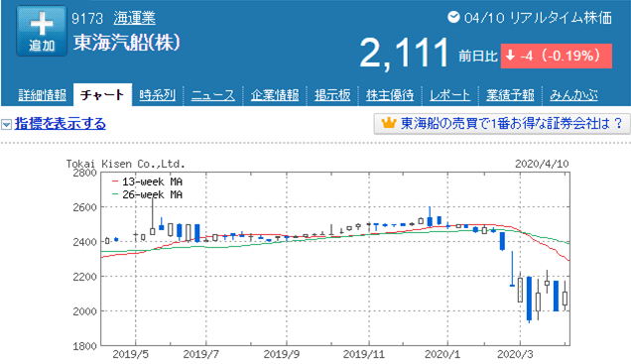Click the crown icon in the 証券会社 banner

(x=389, y=123)
